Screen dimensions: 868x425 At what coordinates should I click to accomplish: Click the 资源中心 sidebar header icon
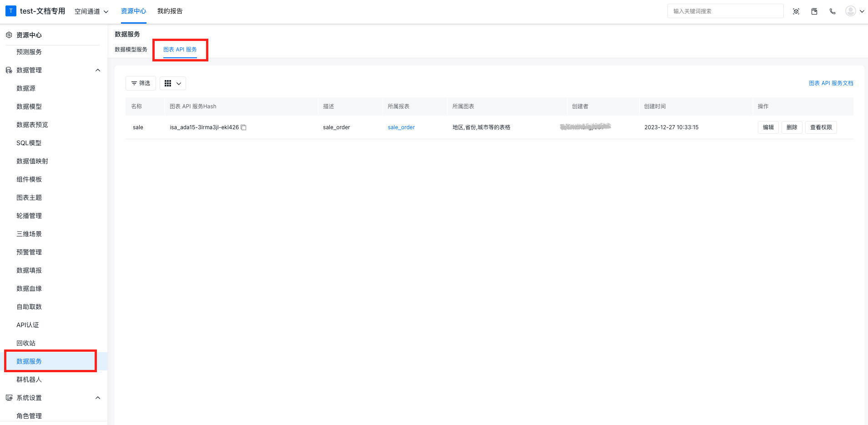click(x=9, y=35)
